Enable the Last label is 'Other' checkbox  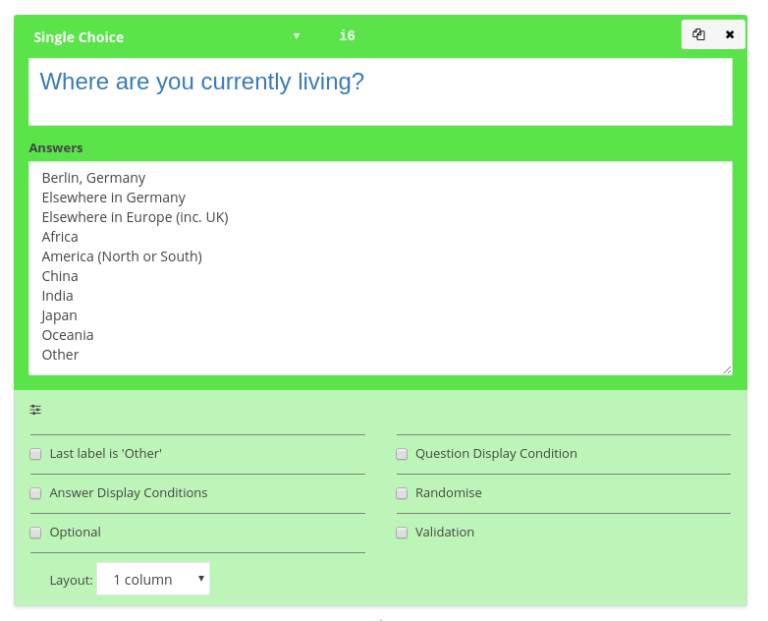coord(36,454)
